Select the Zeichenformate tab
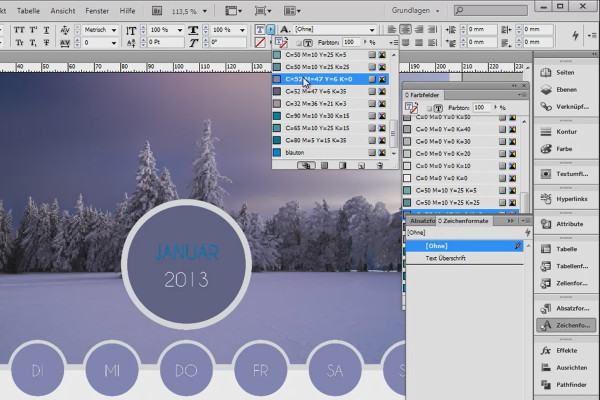Screen dimensions: 600x400 463,221
